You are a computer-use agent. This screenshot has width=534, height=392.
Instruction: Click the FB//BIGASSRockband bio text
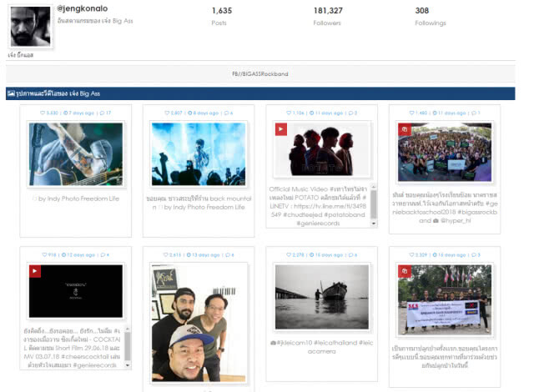tap(260, 74)
